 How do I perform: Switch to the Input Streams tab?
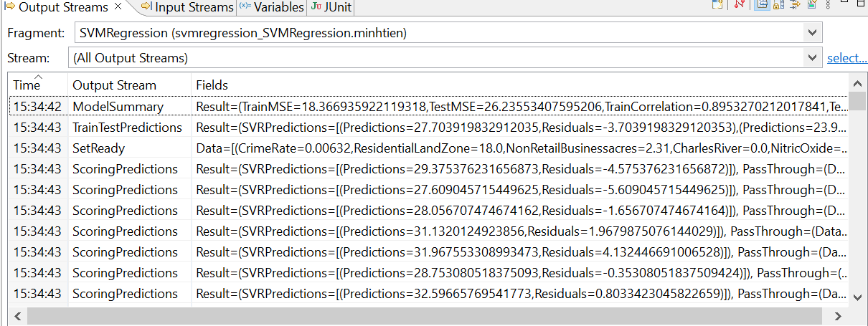pyautogui.click(x=188, y=7)
